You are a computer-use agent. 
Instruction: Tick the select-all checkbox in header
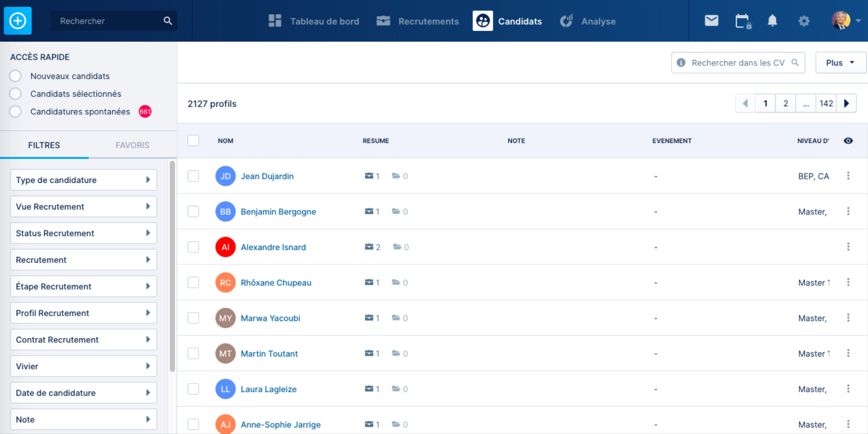(x=193, y=140)
